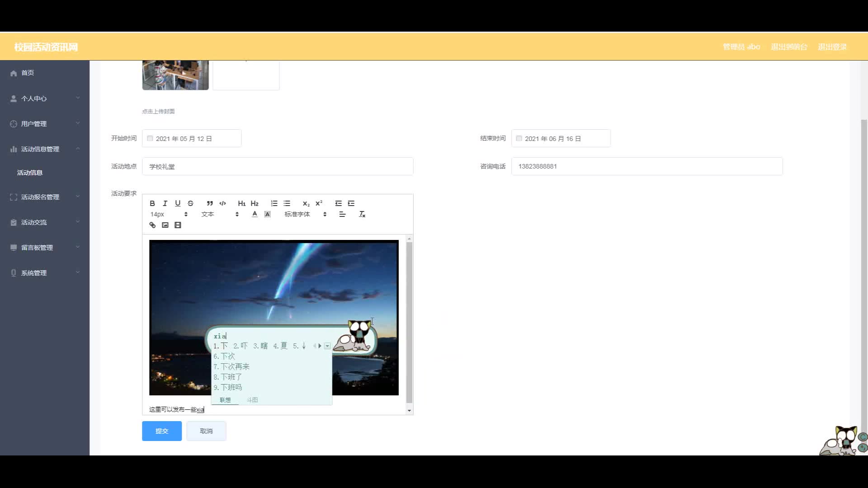Open 活动信息 submenu item
The height and width of the screenshot is (488, 868).
[x=30, y=173]
